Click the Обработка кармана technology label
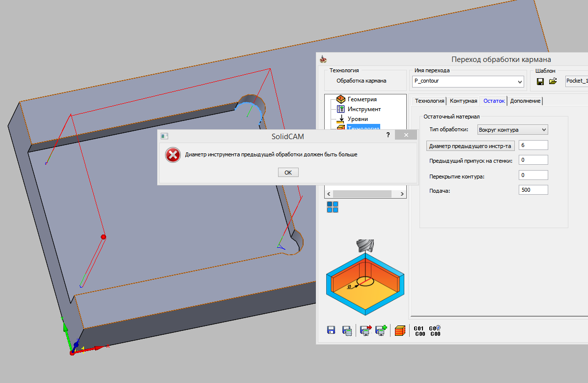The width and height of the screenshot is (588, 383). [361, 81]
